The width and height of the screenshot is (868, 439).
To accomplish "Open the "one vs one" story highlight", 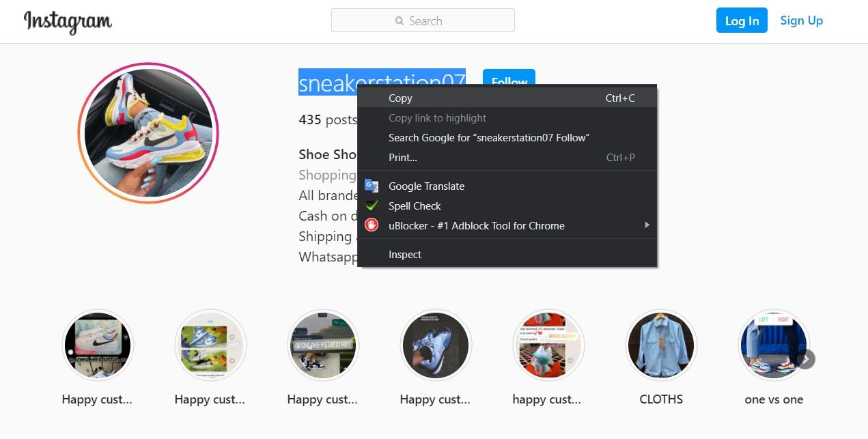I will coord(773,345).
